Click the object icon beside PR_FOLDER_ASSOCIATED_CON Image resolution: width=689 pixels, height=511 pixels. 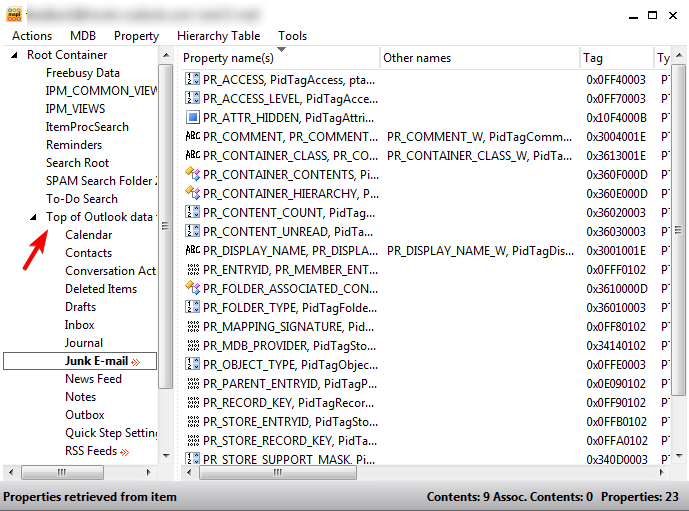pyautogui.click(x=192, y=288)
